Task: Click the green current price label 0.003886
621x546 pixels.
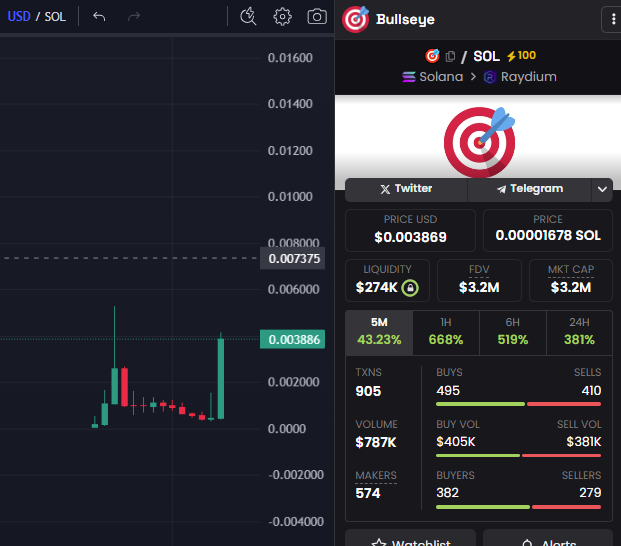Action: pos(292,339)
